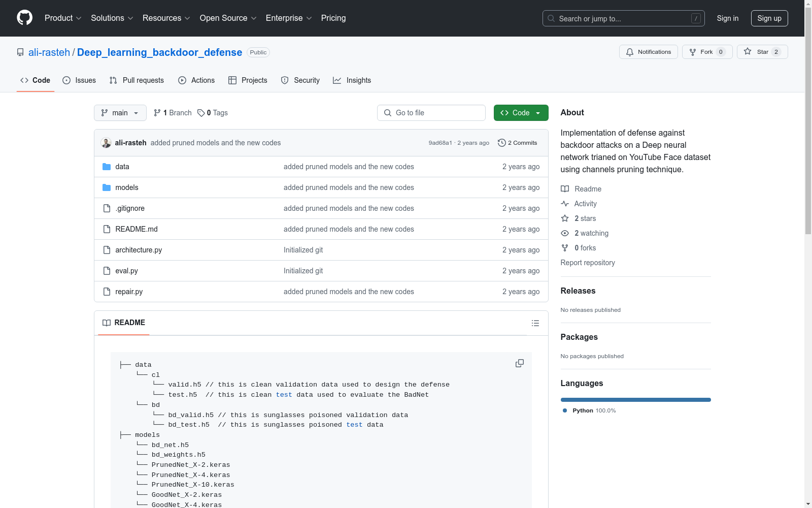Open the repair.py file
The image size is (812, 508).
[x=129, y=292]
